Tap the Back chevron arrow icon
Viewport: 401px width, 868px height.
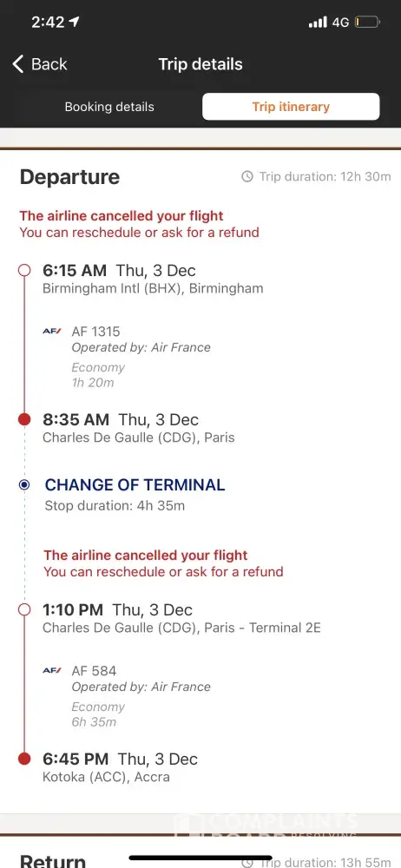point(18,64)
